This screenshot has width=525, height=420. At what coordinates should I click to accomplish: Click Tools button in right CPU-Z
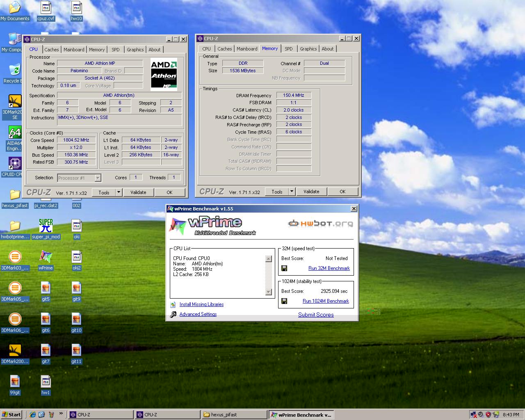click(277, 192)
